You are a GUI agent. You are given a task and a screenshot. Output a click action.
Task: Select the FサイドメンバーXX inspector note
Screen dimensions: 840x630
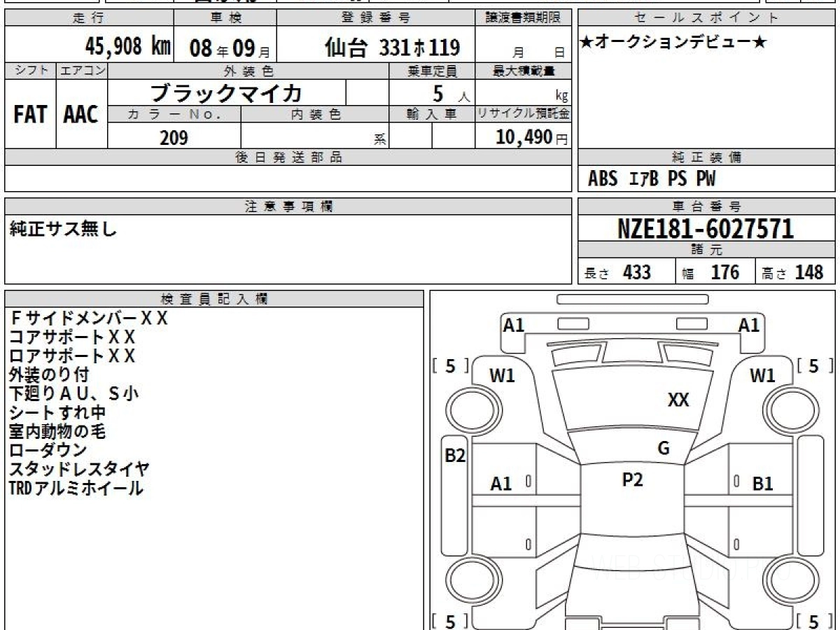click(89, 318)
